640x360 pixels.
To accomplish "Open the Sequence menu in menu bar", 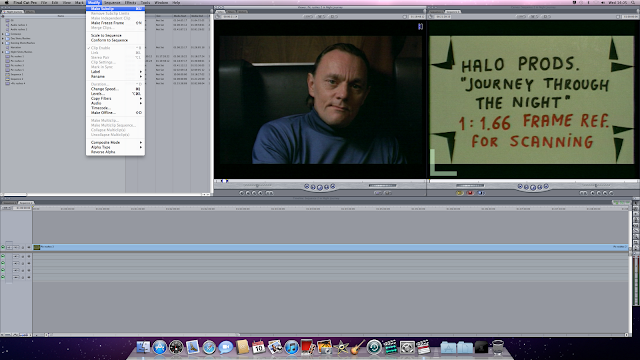I will [112, 2].
